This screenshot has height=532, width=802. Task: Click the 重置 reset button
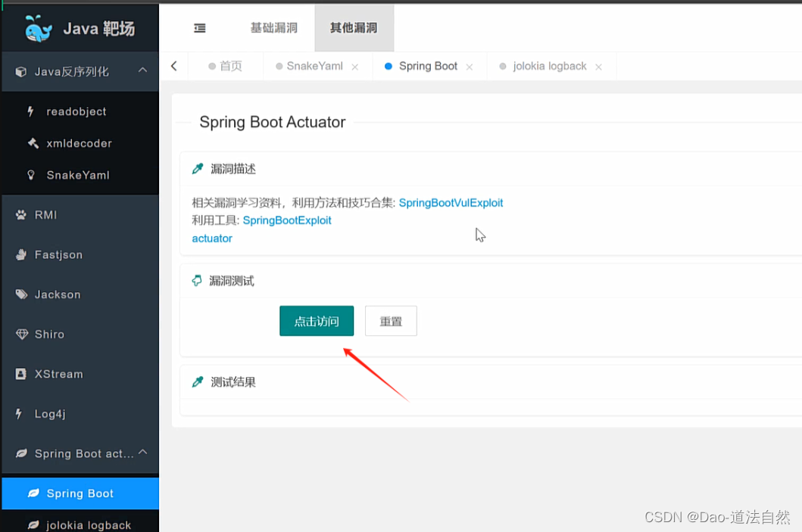391,320
